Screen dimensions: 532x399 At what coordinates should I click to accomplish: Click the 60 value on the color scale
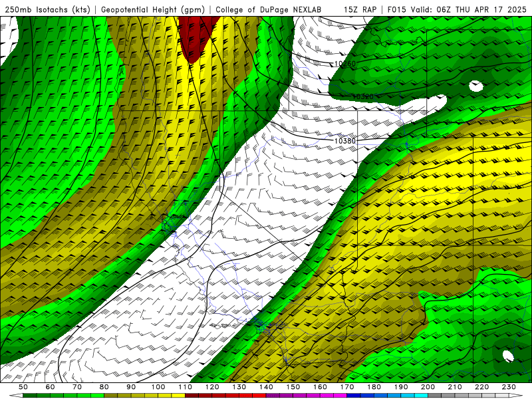(51, 387)
